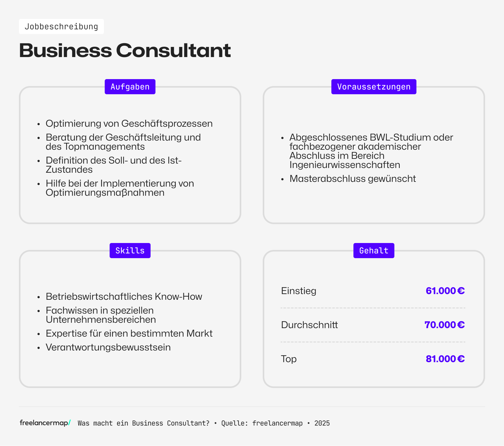The height and width of the screenshot is (446, 504).
Task: Click "Expertise für einen bestimmten Markt" item
Action: point(129,333)
